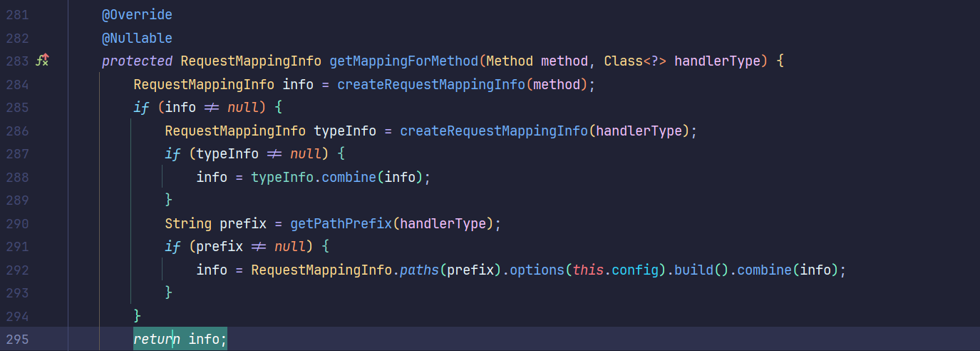
Task: Click the overriding method gutter icon
Action: pos(42,61)
